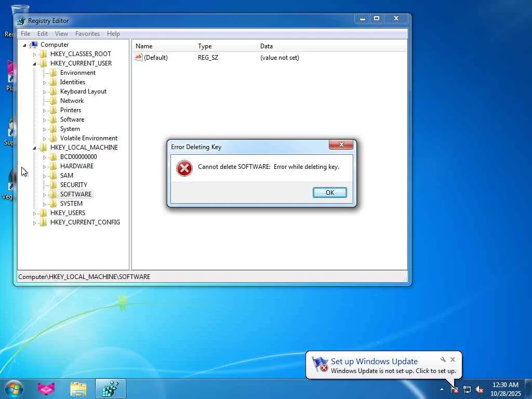Select the Environment folder icon
The height and width of the screenshot is (399, 532).
53,73
